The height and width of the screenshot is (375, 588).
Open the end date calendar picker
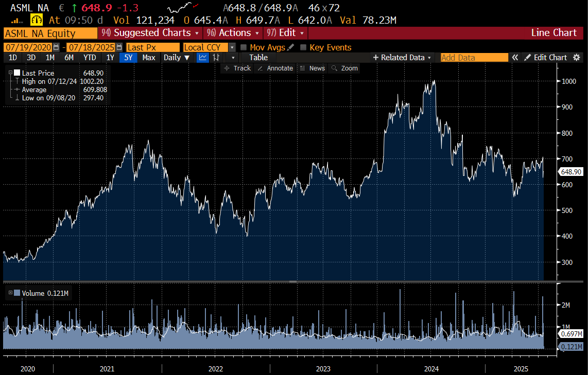point(119,47)
